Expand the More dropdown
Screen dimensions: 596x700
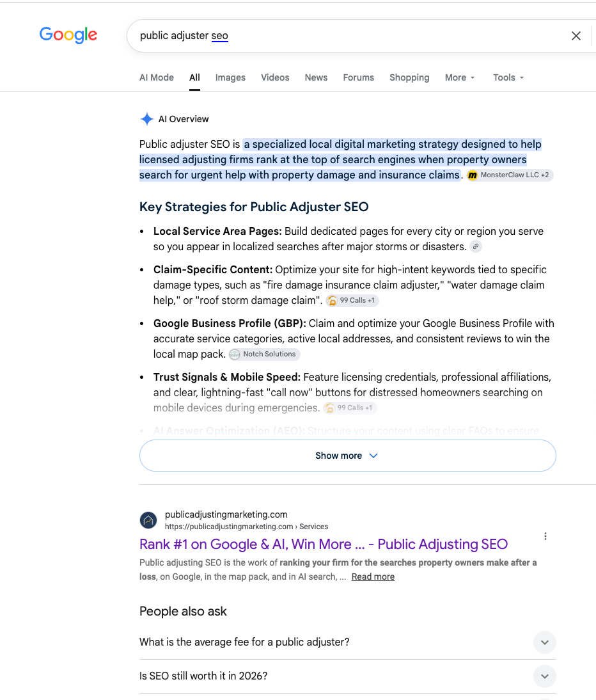[x=460, y=77]
